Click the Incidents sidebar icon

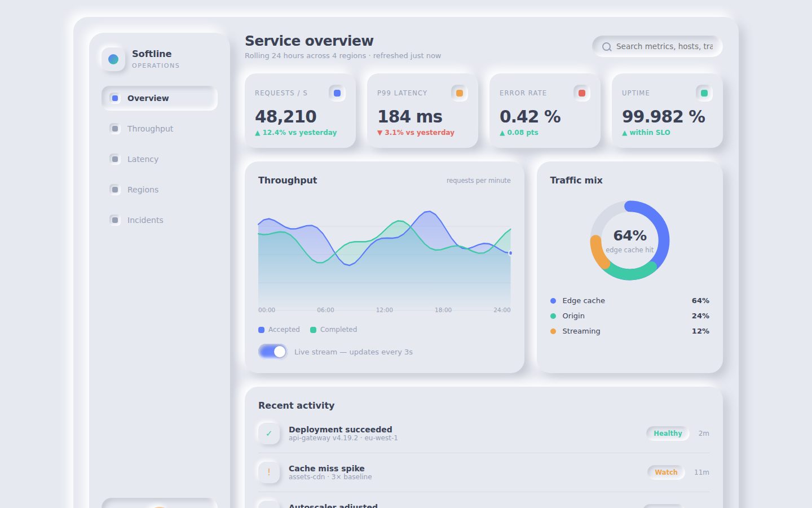pos(115,220)
